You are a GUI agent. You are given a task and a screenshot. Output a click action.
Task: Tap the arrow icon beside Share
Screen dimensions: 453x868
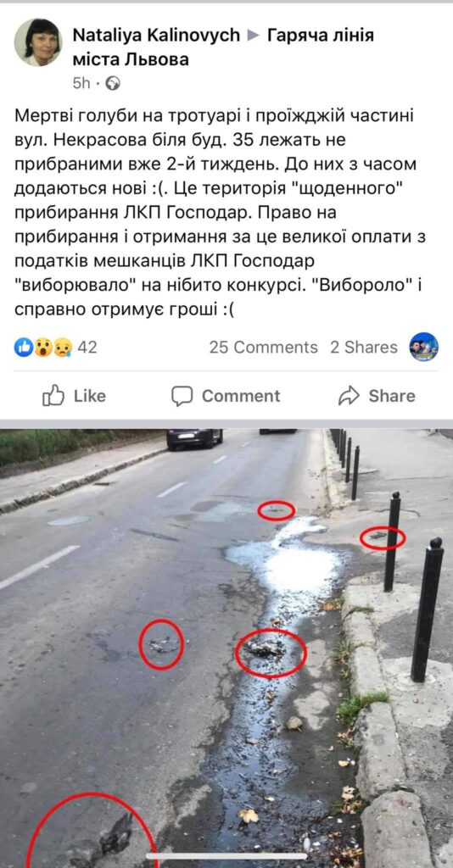[350, 396]
